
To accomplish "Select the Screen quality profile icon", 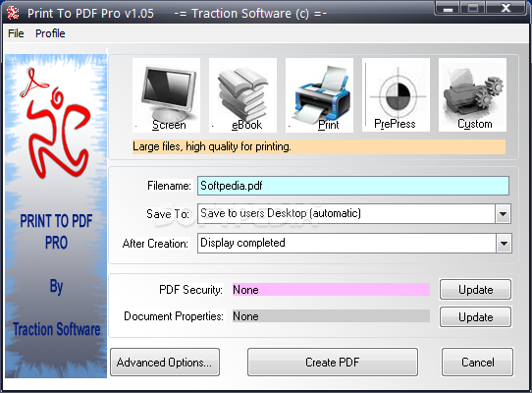I will coord(166,94).
